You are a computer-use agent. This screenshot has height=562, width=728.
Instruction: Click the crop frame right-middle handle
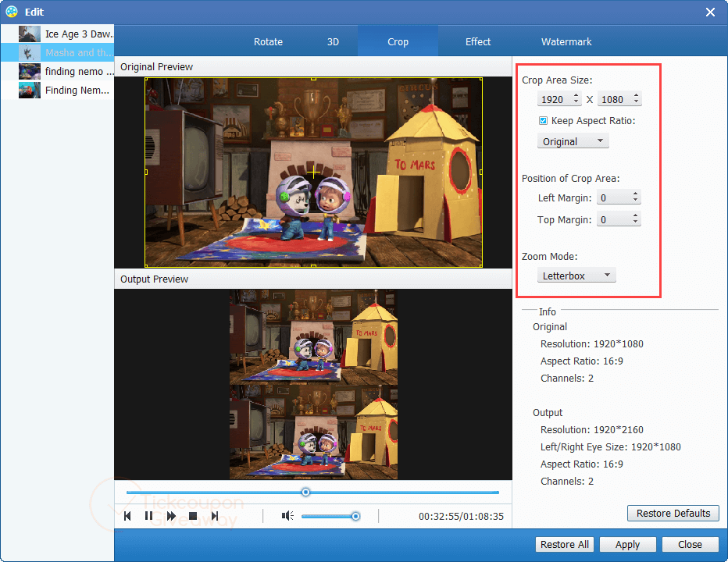481,173
